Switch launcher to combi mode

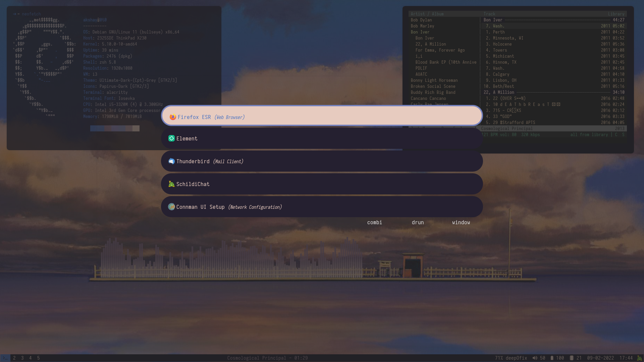[x=375, y=223]
